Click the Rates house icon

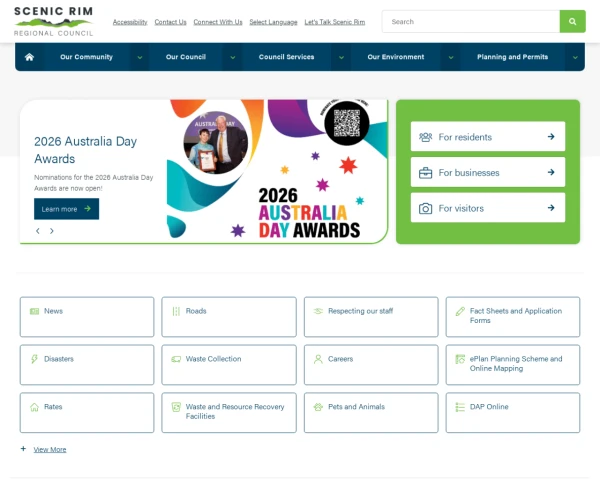point(34,407)
